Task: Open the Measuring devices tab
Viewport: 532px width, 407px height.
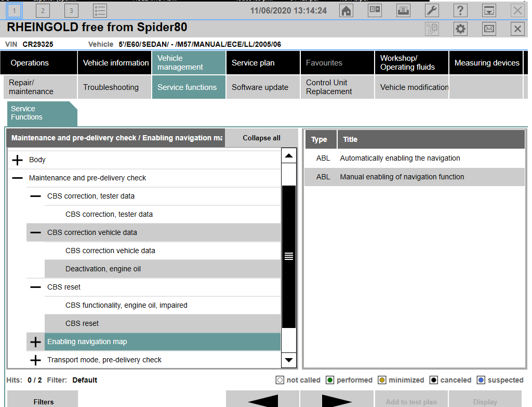Action: point(486,63)
